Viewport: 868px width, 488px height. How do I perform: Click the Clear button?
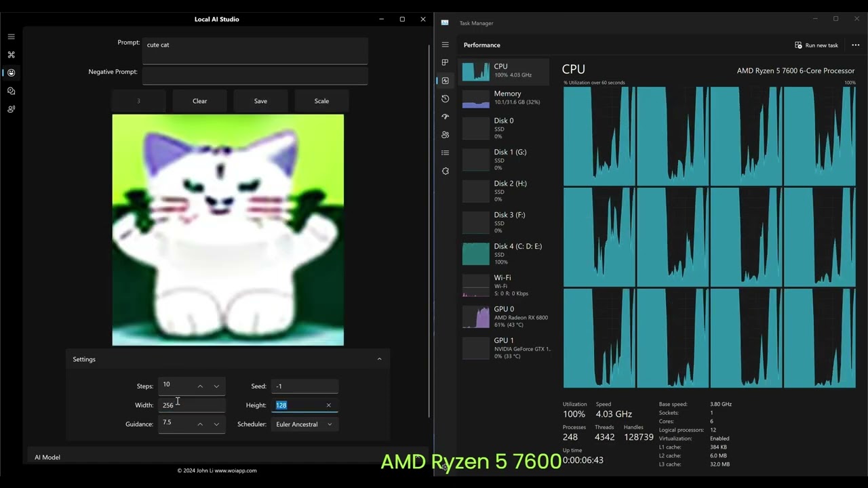pos(199,101)
